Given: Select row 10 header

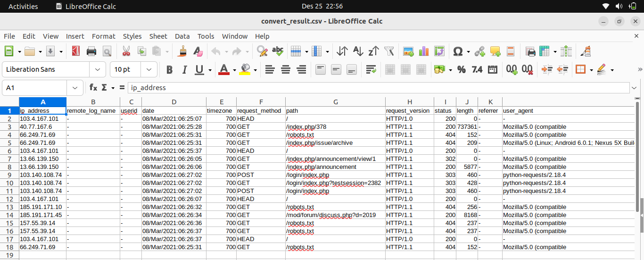Looking at the screenshot, I should tap(9, 183).
